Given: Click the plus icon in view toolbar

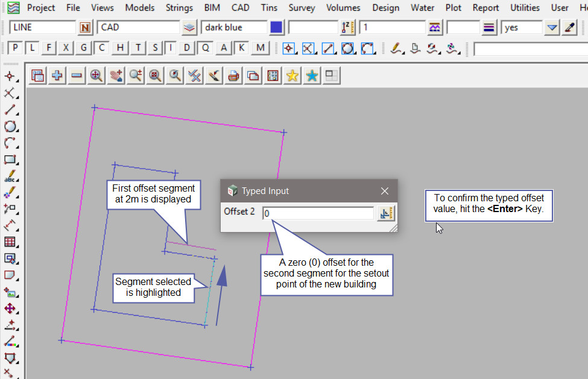Looking at the screenshot, I should [x=57, y=75].
